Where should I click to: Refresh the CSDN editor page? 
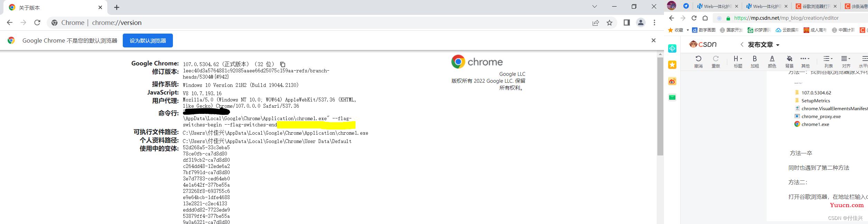pyautogui.click(x=694, y=18)
